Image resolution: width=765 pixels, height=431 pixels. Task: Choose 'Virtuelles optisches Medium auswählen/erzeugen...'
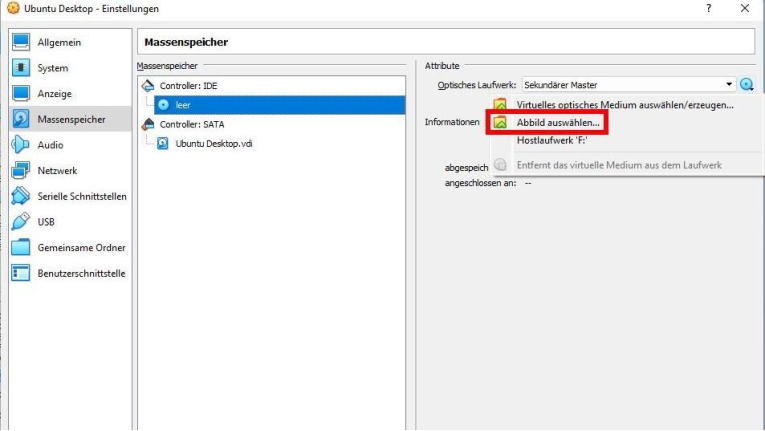pos(625,105)
